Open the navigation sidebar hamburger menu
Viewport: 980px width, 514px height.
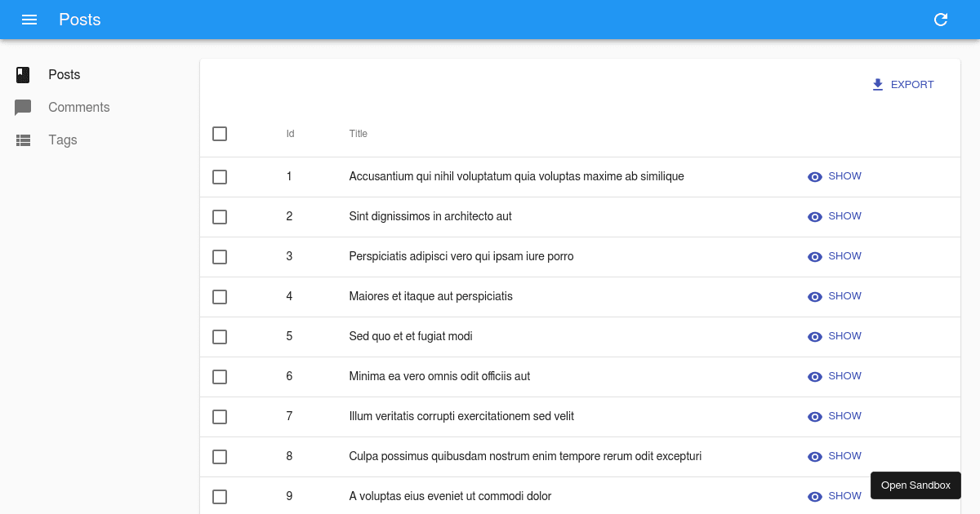click(x=29, y=20)
